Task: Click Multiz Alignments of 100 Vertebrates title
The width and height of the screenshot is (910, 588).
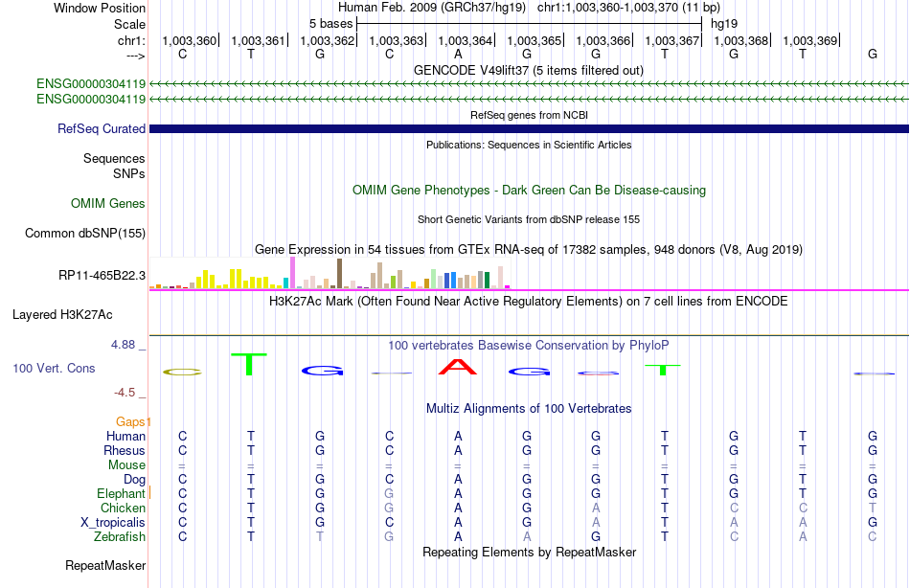Action: [x=529, y=409]
